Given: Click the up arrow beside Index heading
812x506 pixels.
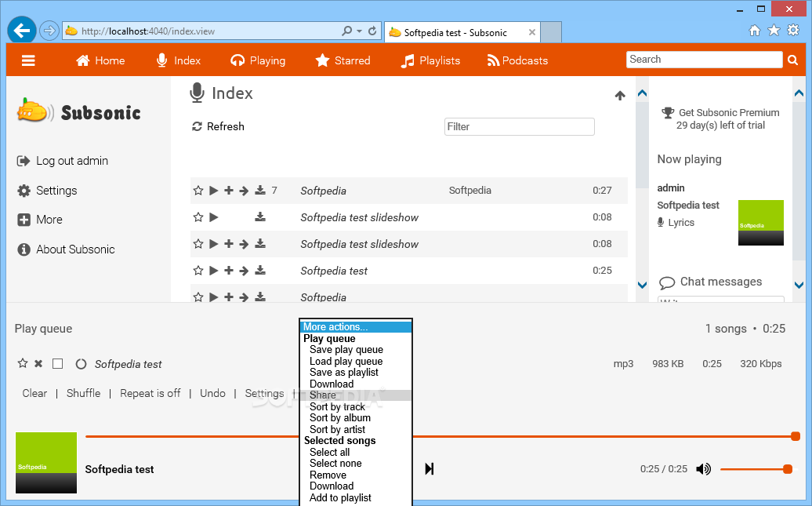Looking at the screenshot, I should click(x=620, y=96).
